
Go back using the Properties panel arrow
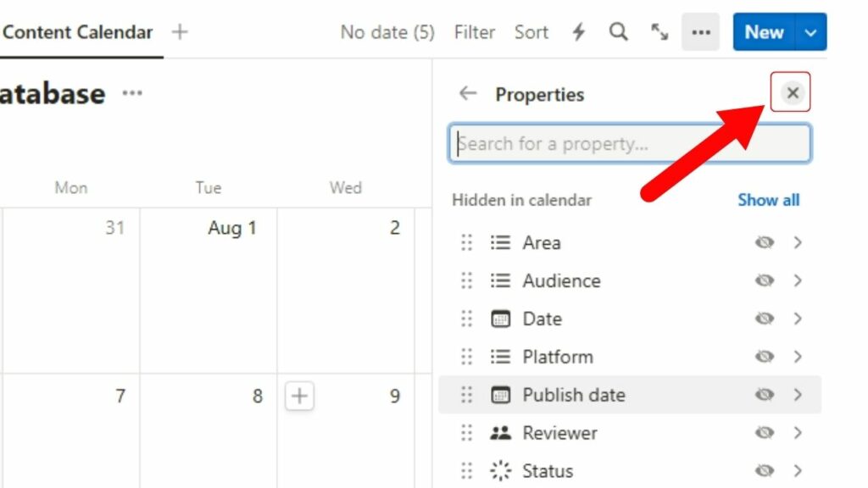(x=467, y=94)
